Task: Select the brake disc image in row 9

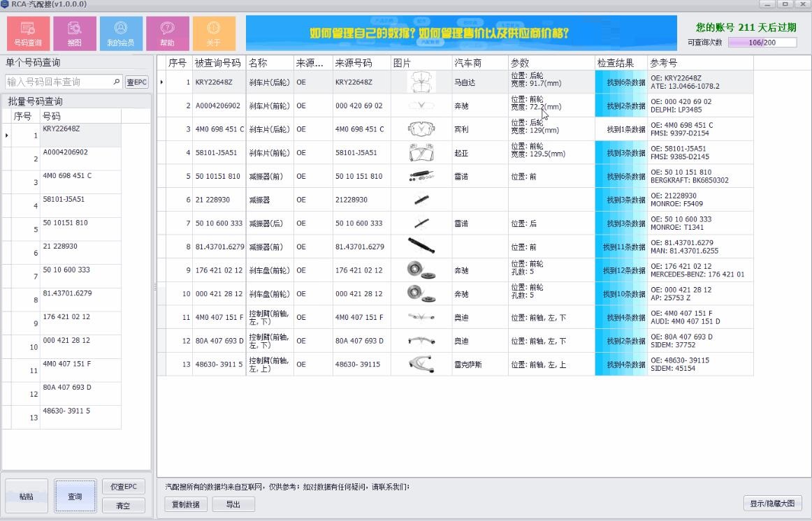Action: (421, 270)
